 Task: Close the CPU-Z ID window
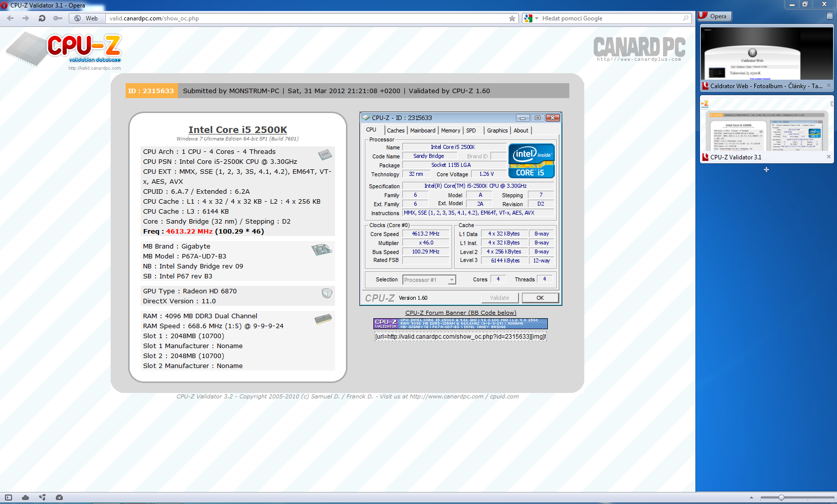553,118
